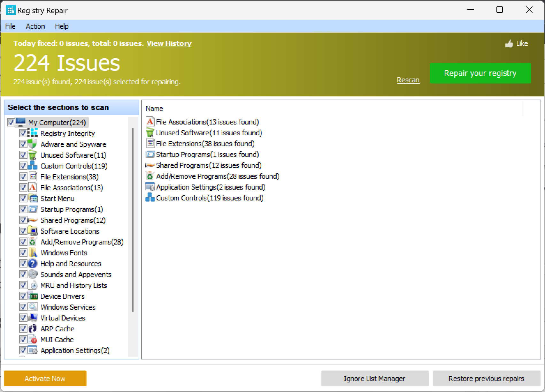The image size is (545, 392).
Task: Select the Help and Resources tree label
Action: pos(71,264)
